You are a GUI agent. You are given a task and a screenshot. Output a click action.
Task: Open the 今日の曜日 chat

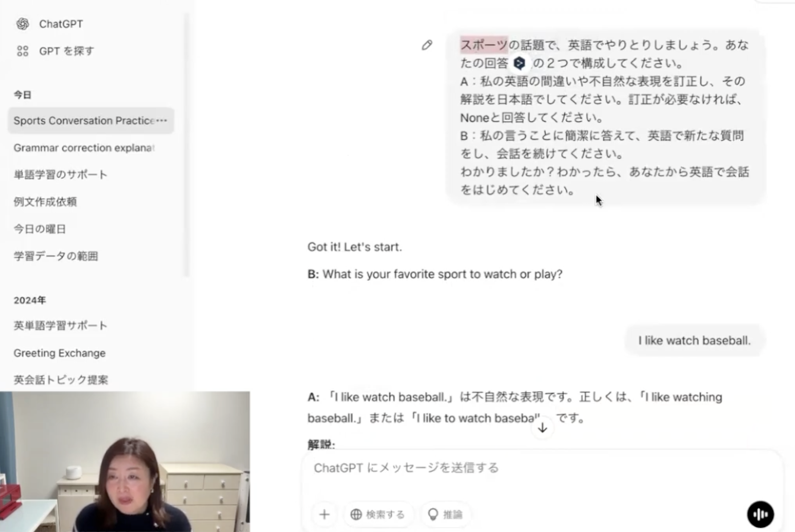[x=40, y=229]
